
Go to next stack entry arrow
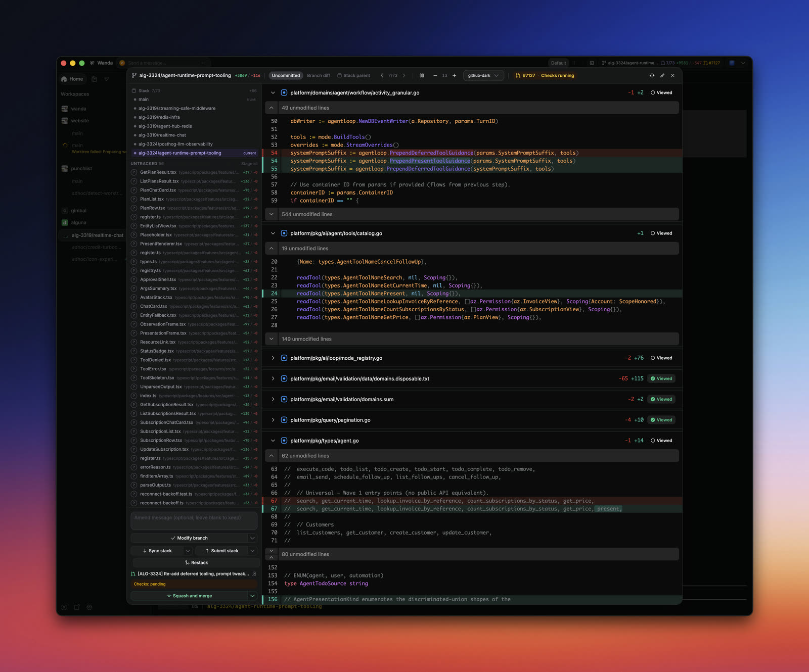404,76
